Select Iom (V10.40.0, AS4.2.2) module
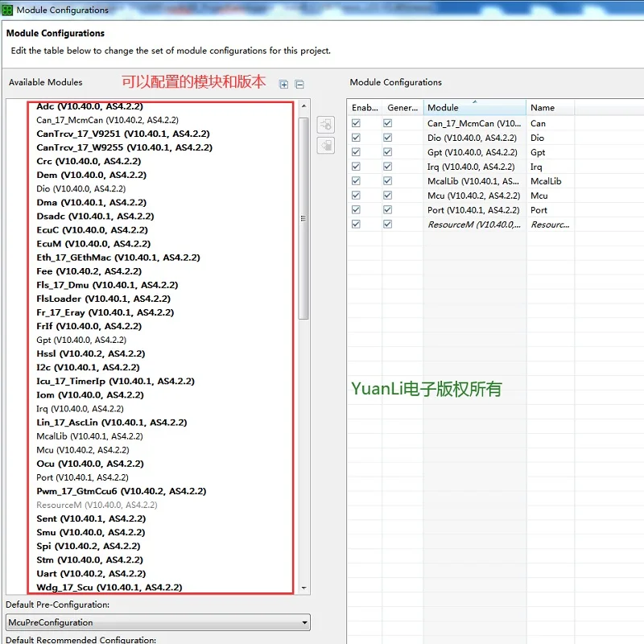This screenshot has height=644, width=644. (x=89, y=395)
